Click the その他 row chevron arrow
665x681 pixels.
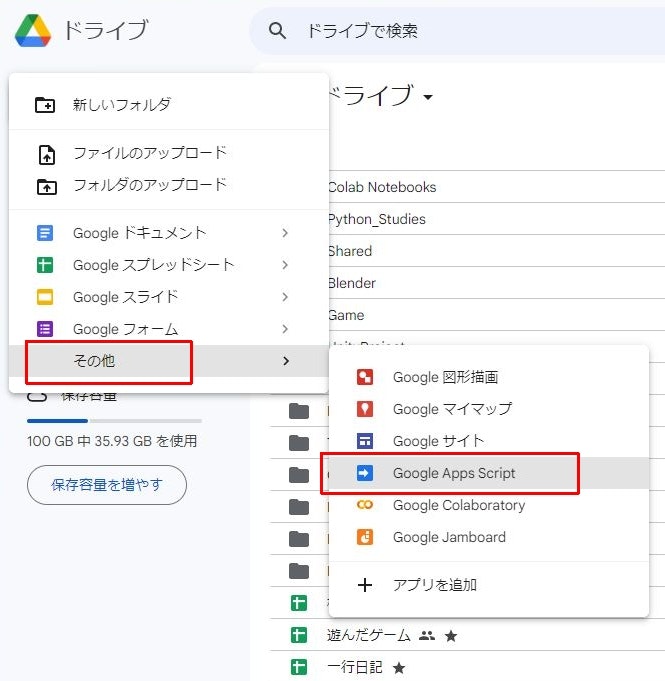[x=285, y=361]
